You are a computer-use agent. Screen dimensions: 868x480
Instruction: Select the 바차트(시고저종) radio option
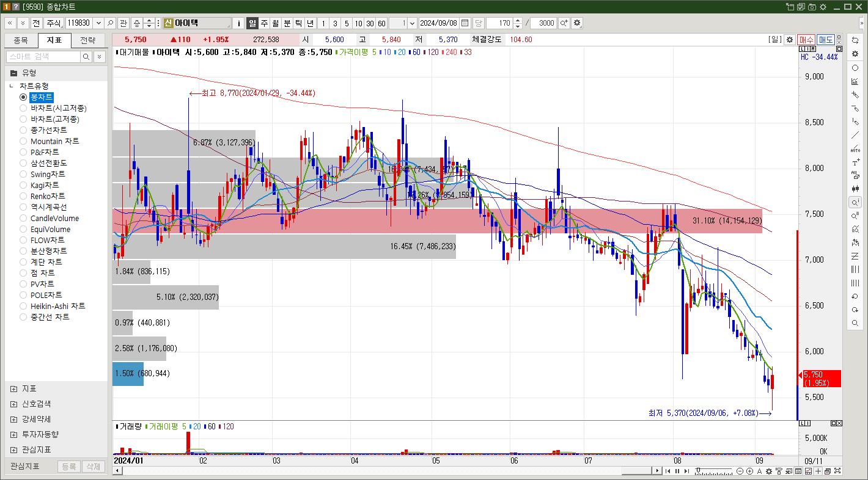(23, 108)
